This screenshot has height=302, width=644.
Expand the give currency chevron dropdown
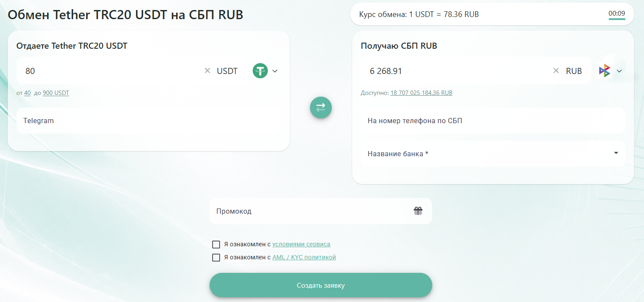[275, 71]
